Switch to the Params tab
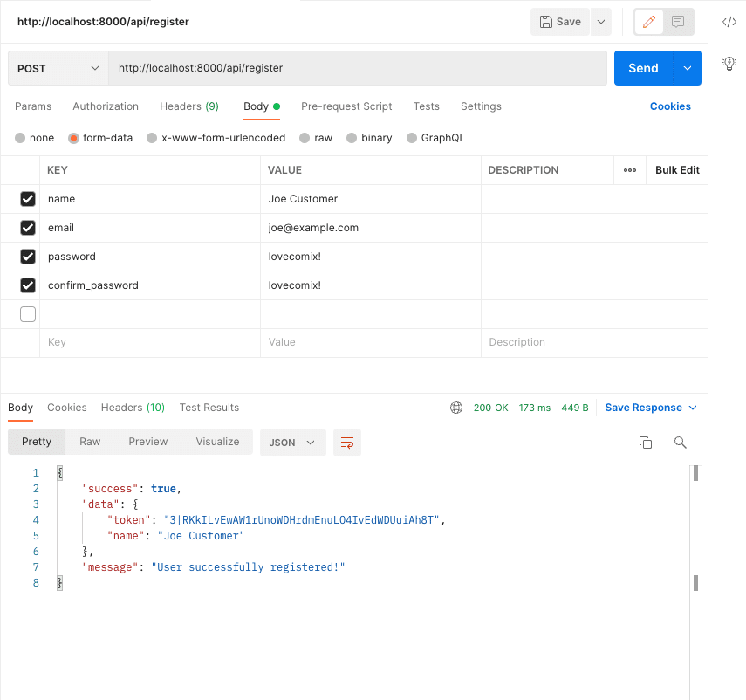Image resolution: width=746 pixels, height=700 pixels. point(33,106)
